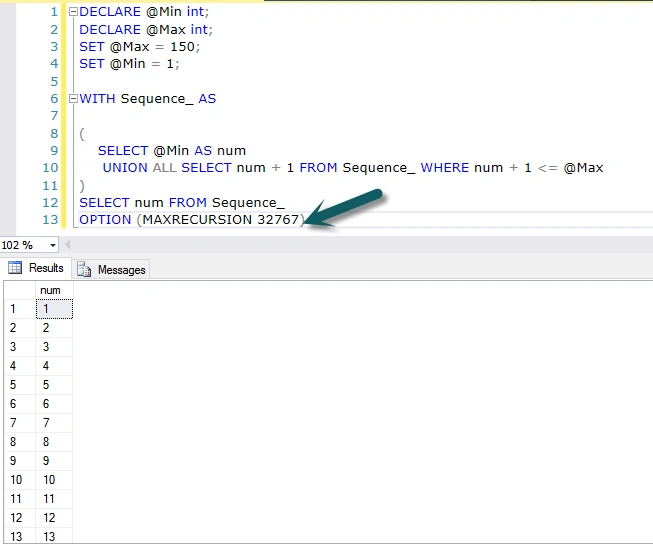Select the Results tab

(37, 268)
